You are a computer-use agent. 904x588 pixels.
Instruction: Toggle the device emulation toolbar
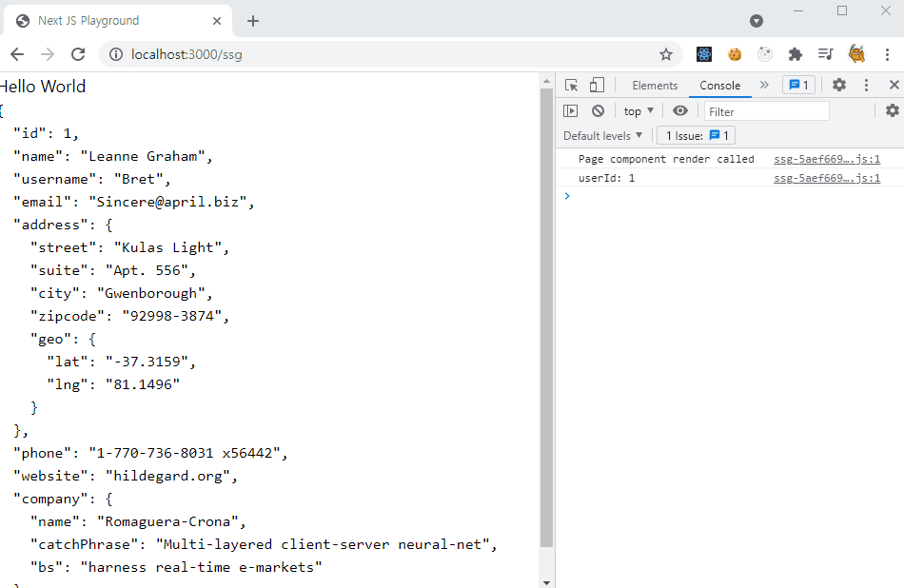[597, 85]
